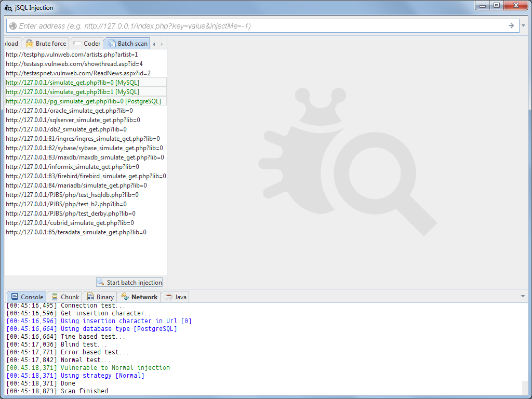532x399 pixels.
Task: Switch to the Coder tab
Action: 87,44
